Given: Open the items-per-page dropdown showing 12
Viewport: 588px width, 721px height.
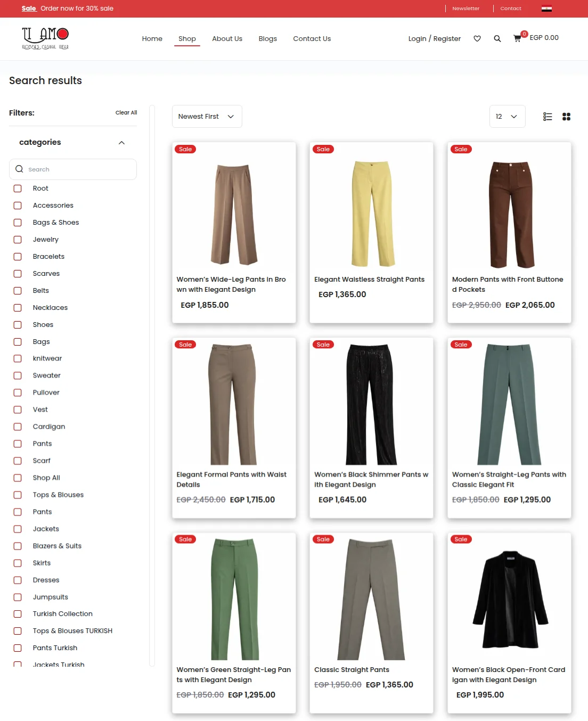Looking at the screenshot, I should pyautogui.click(x=507, y=116).
